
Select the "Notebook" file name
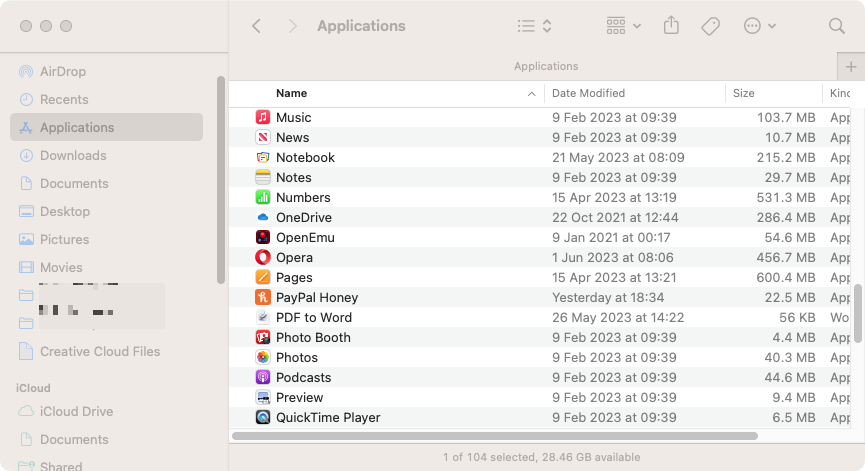pos(305,157)
